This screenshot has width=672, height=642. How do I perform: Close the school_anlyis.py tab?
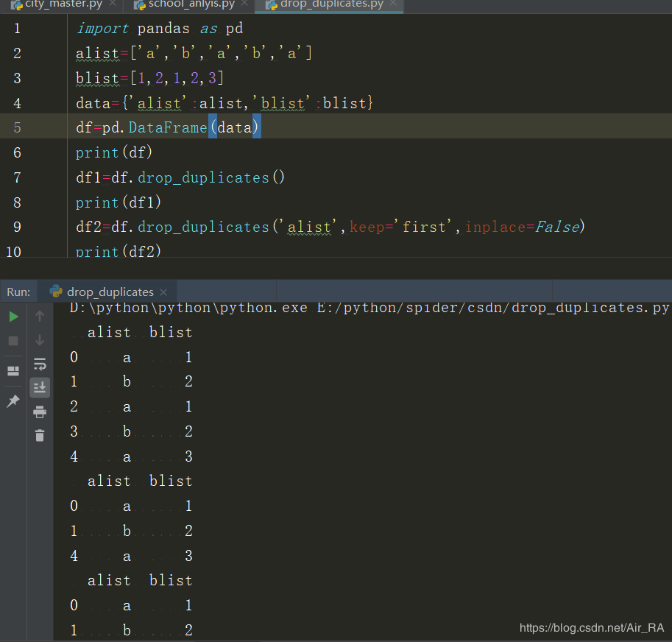[244, 4]
